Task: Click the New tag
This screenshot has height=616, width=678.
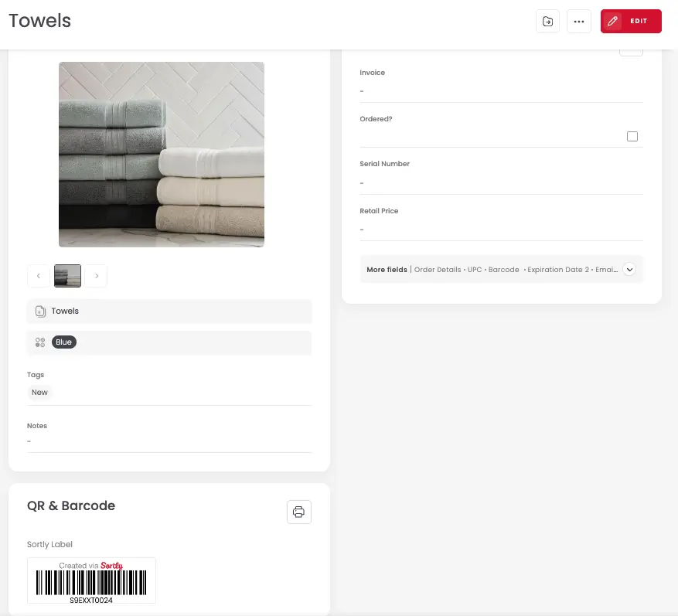Action: [39, 393]
